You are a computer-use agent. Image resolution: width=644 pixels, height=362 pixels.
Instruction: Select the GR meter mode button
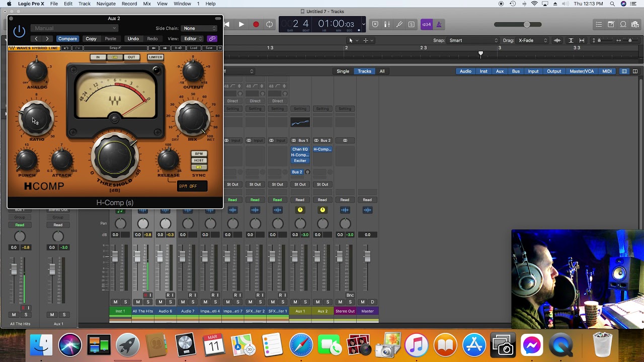point(115,57)
